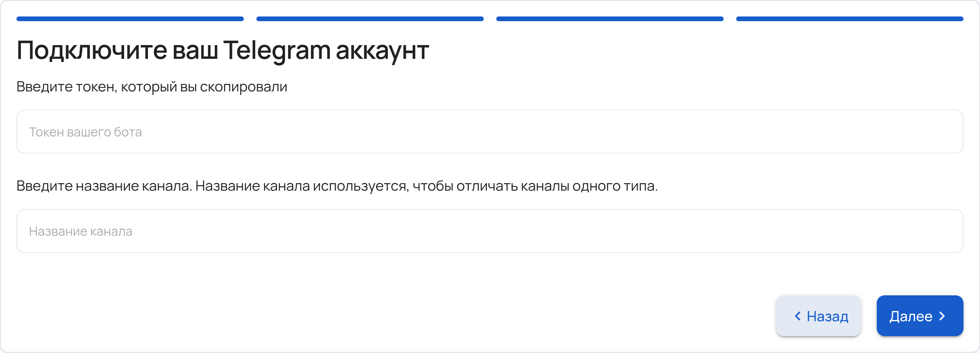Click the Введите название канала instruction text
Image resolution: width=980 pixels, height=353 pixels.
tap(337, 186)
